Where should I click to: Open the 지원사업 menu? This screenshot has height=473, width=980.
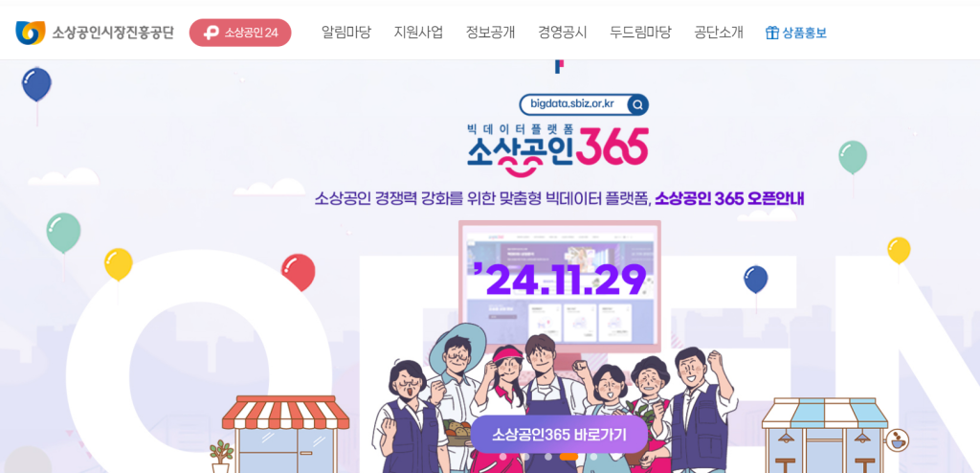coord(419,33)
